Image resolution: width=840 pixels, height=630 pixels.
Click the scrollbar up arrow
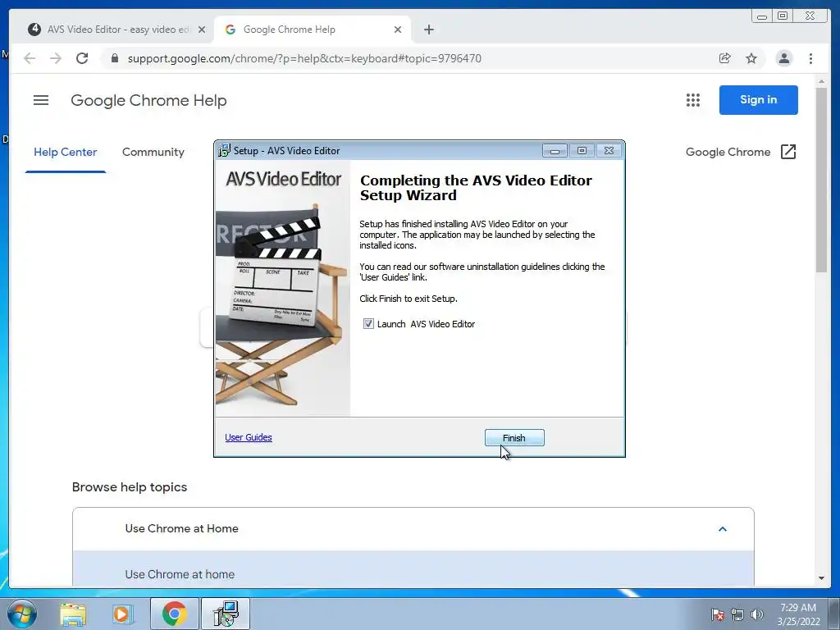point(821,81)
